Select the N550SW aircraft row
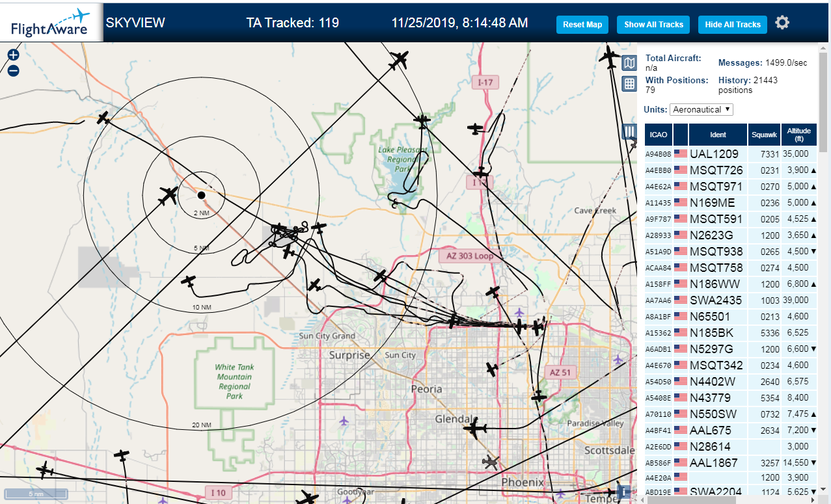The width and height of the screenshot is (831, 504). [x=731, y=414]
